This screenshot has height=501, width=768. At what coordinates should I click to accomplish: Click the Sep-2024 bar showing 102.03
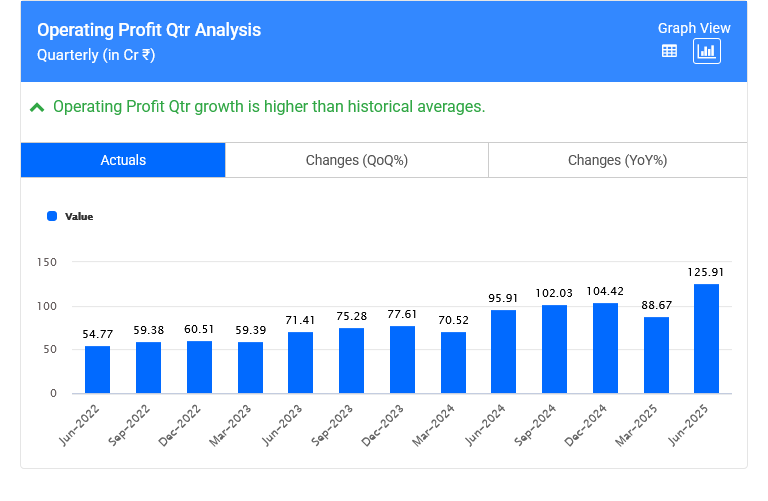tap(554, 349)
